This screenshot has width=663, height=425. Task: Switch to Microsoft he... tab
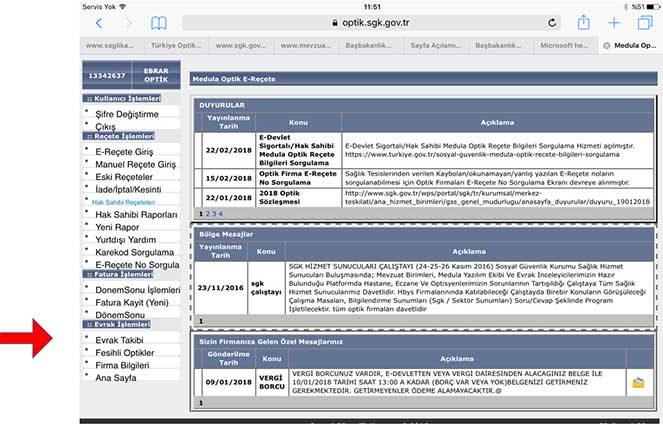pyautogui.click(x=564, y=45)
